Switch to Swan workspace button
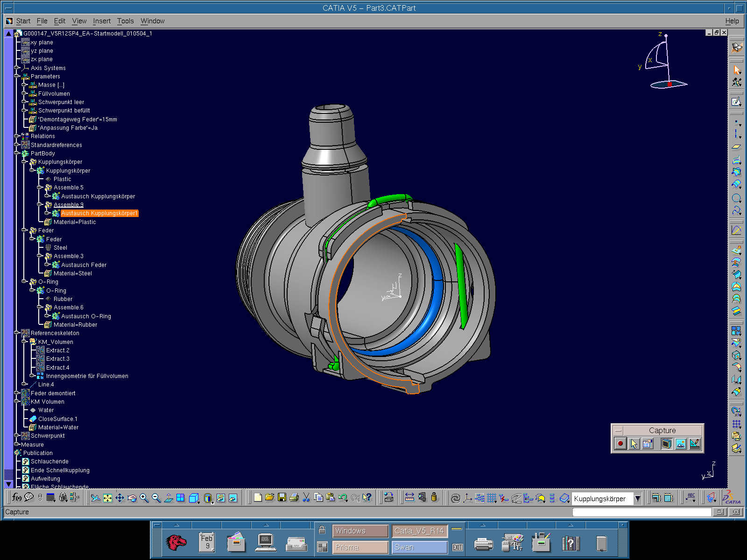This screenshot has height=560, width=747. pos(419,547)
